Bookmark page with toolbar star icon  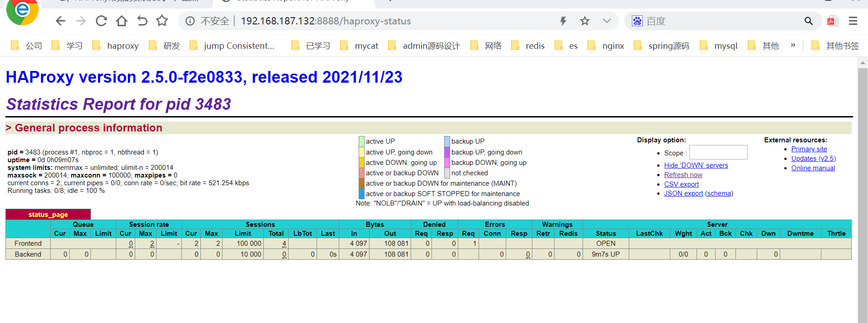pos(162,21)
